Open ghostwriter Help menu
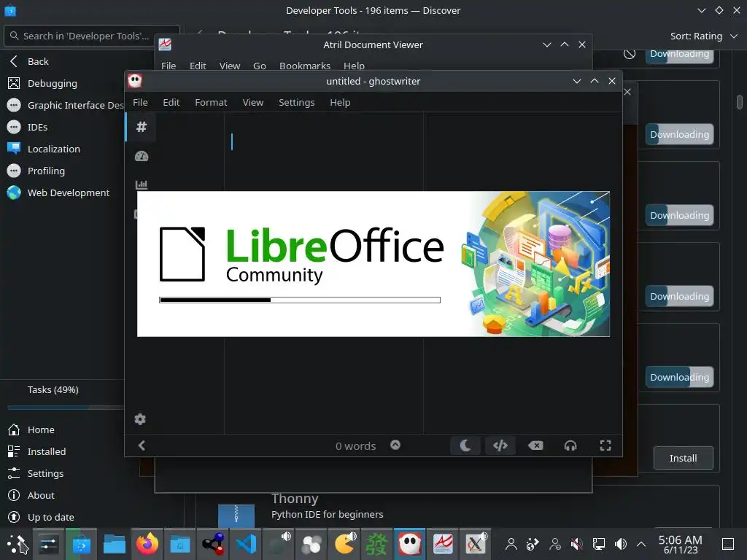 340,102
